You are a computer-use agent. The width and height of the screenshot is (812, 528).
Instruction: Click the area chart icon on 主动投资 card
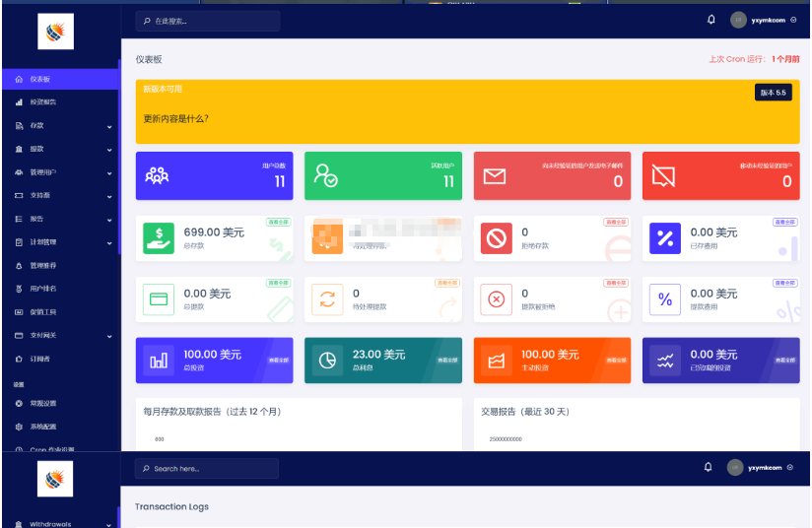pyautogui.click(x=496, y=361)
